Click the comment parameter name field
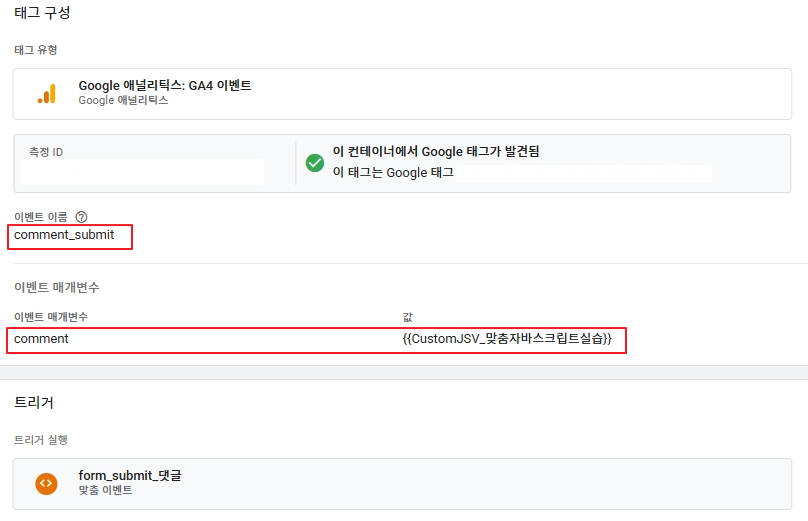Viewport: 808px width, 521px height. pyautogui.click(x=41, y=339)
